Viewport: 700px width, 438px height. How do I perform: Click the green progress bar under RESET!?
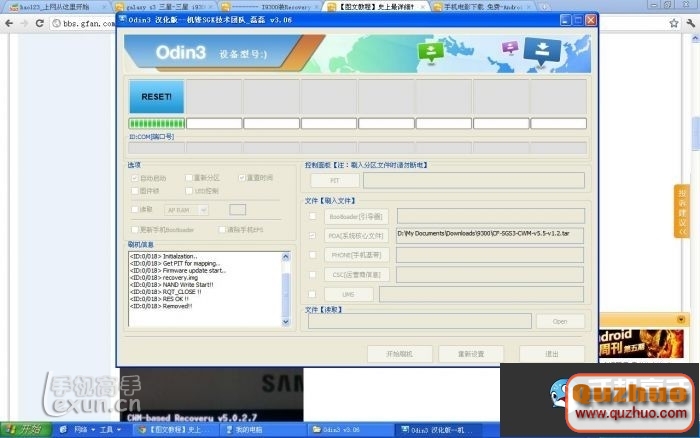[157, 123]
